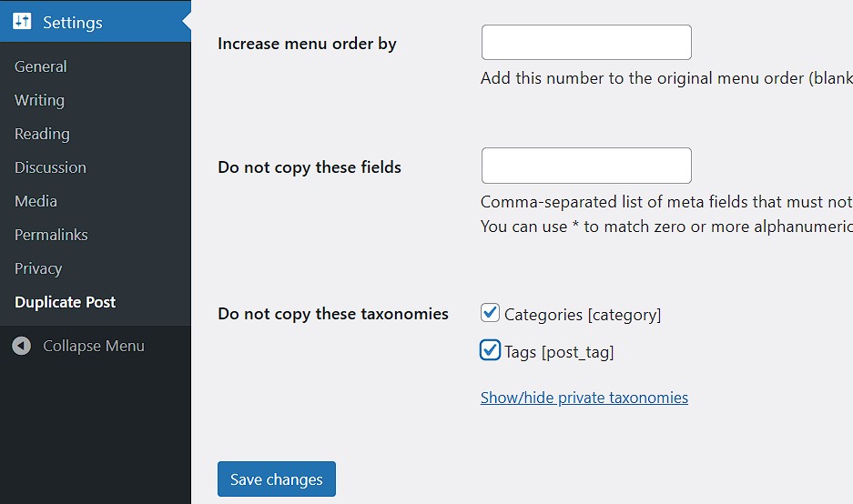Focus the Increase menu order by field

click(586, 43)
